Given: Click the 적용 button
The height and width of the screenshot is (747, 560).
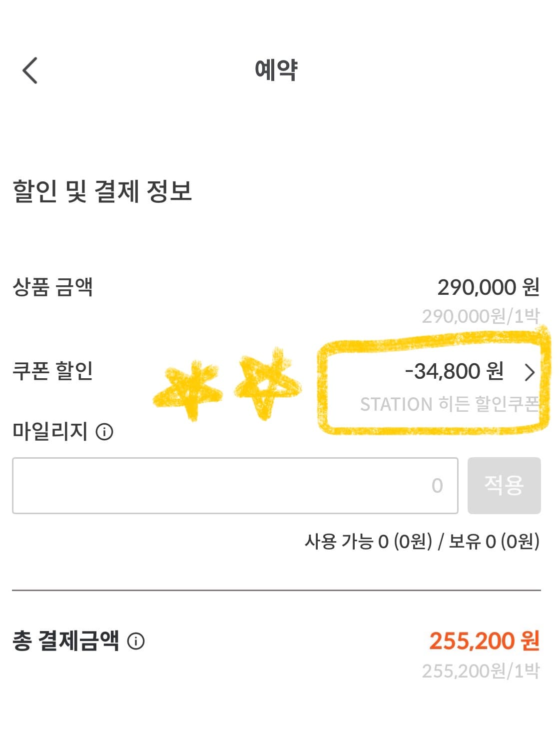Looking at the screenshot, I should coord(504,485).
